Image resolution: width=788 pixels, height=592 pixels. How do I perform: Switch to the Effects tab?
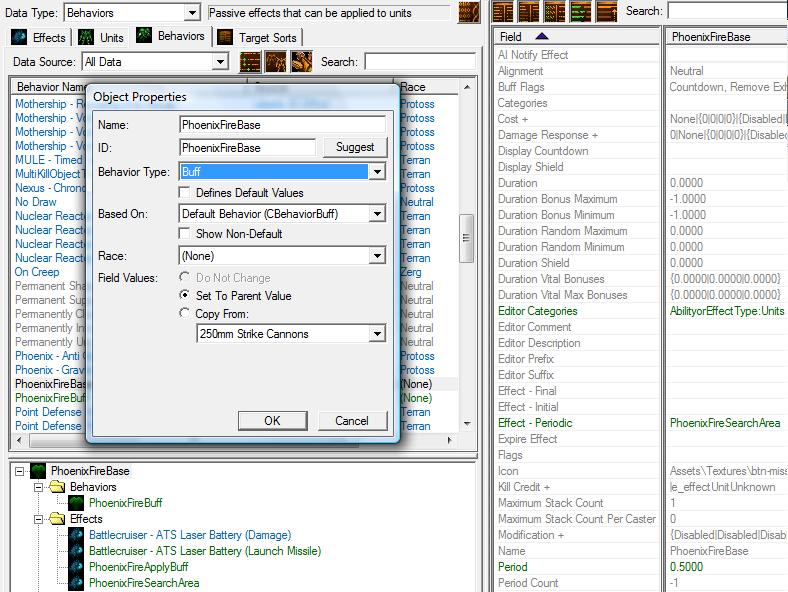pyautogui.click(x=39, y=38)
